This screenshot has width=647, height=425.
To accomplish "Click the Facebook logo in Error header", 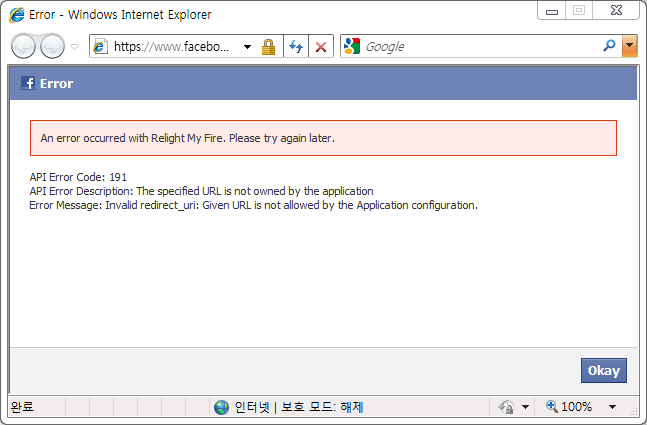I will (28, 84).
